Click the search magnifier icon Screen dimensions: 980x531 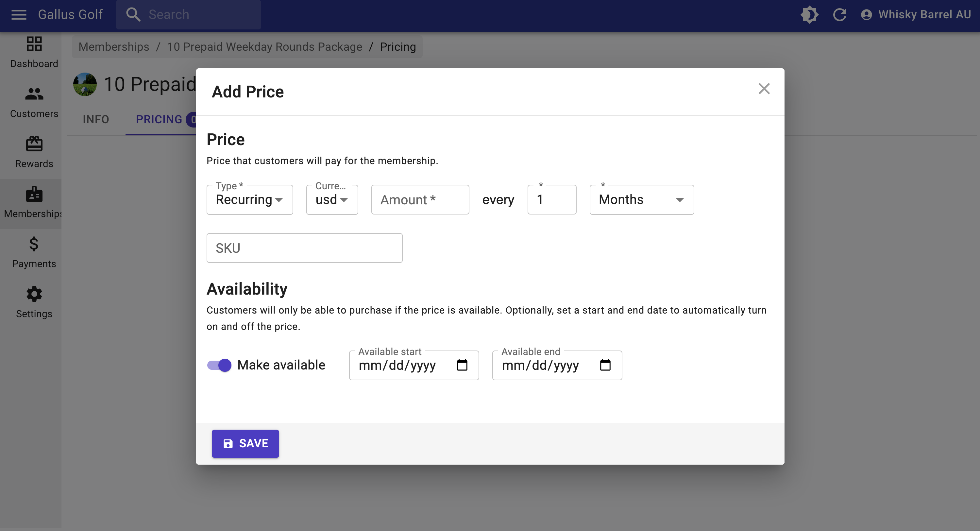[x=133, y=14]
